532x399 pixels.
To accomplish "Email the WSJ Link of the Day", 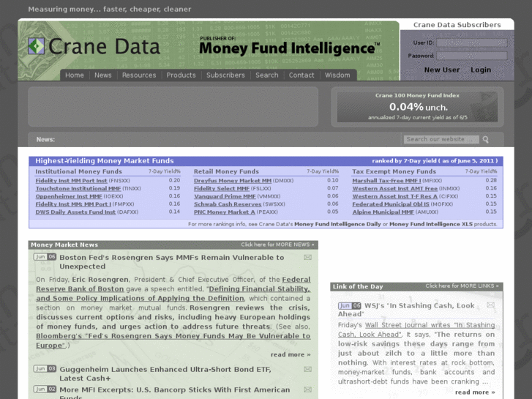I will (x=490, y=305).
